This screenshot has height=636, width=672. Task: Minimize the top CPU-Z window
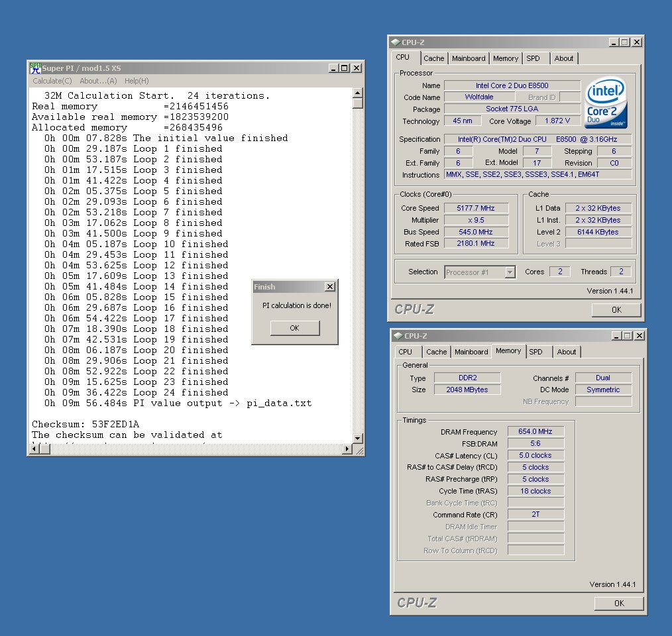point(614,42)
